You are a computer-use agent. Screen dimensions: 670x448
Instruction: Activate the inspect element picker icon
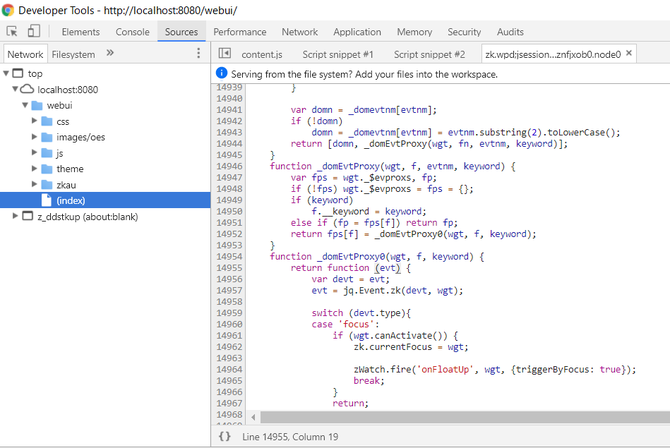[x=12, y=31]
